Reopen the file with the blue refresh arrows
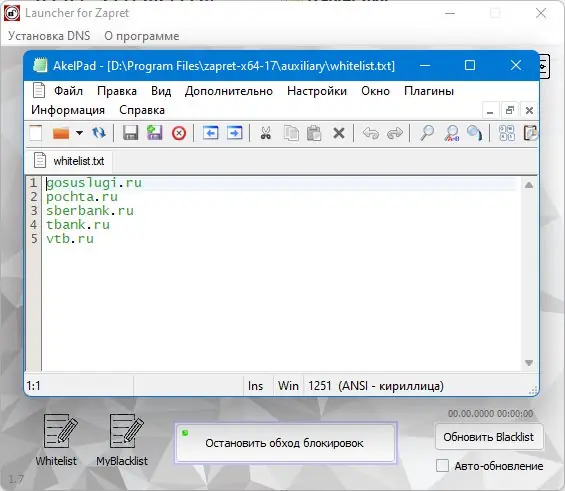 coord(99,133)
